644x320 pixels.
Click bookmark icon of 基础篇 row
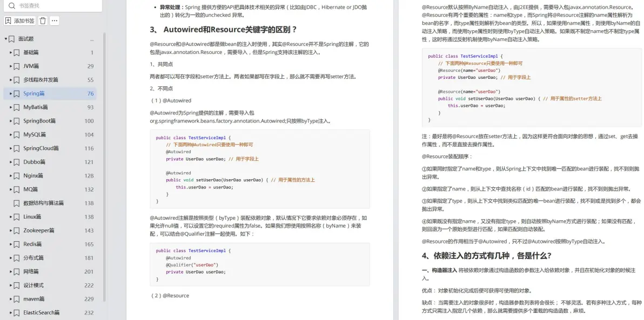pos(16,52)
